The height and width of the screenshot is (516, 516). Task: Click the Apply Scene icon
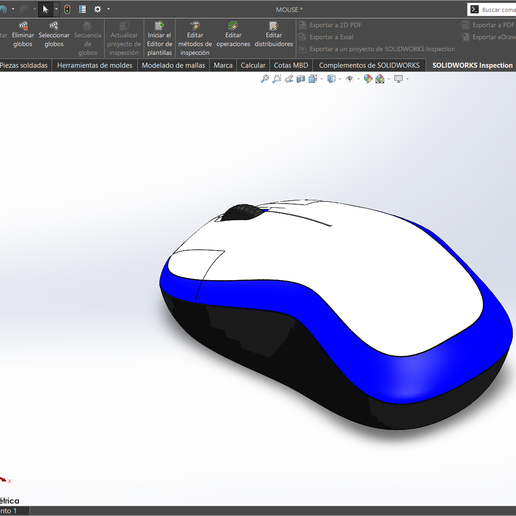click(380, 79)
